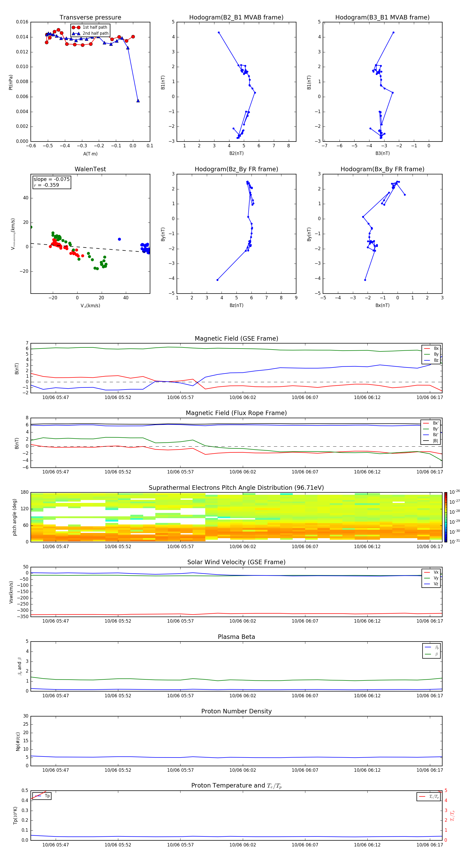Click the 'WalenTest' plot title
The height and width of the screenshot is (868, 473).
[90, 169]
